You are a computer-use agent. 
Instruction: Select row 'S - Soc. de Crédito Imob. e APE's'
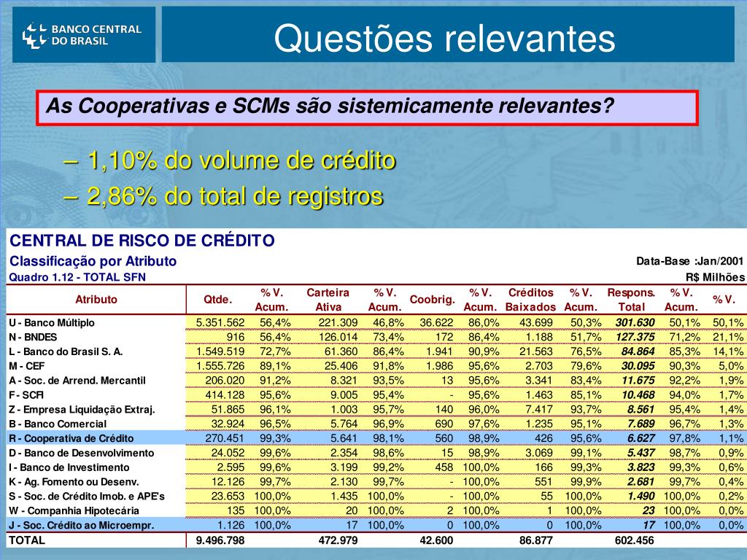tap(376, 496)
